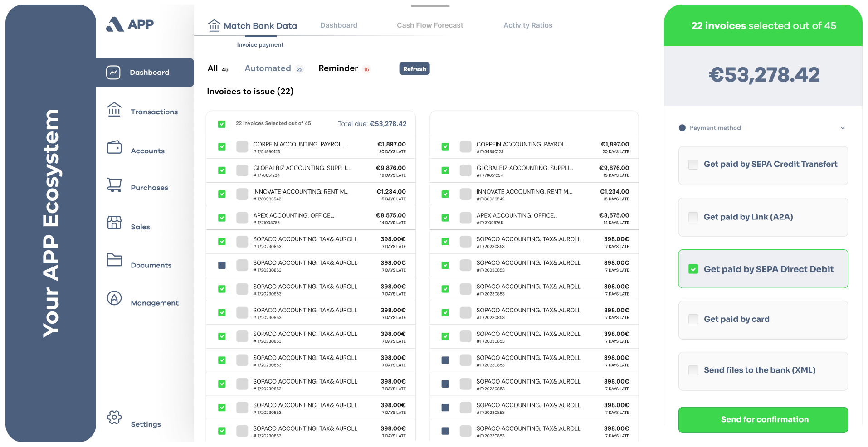Click the Refresh button
The width and height of the screenshot is (868, 447).
coord(414,69)
